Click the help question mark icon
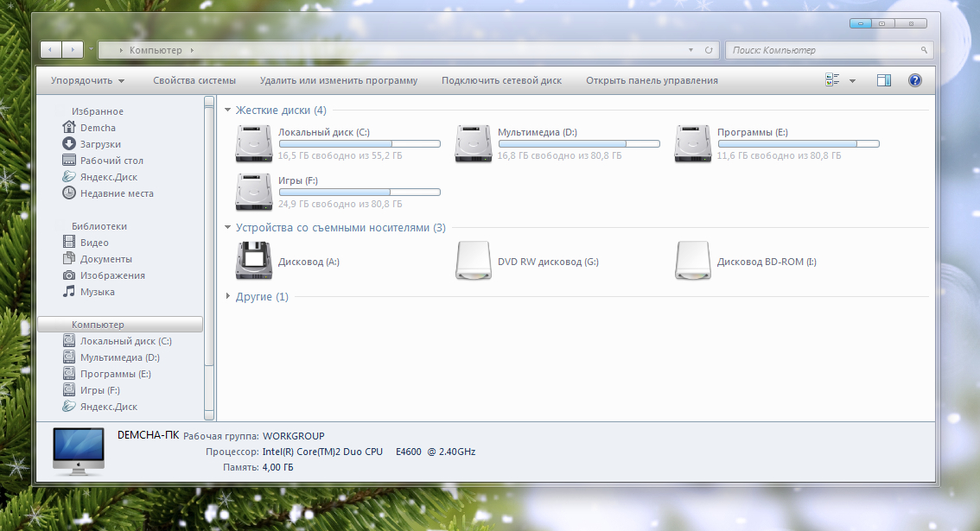Screen dimensions: 980x531 point(915,80)
